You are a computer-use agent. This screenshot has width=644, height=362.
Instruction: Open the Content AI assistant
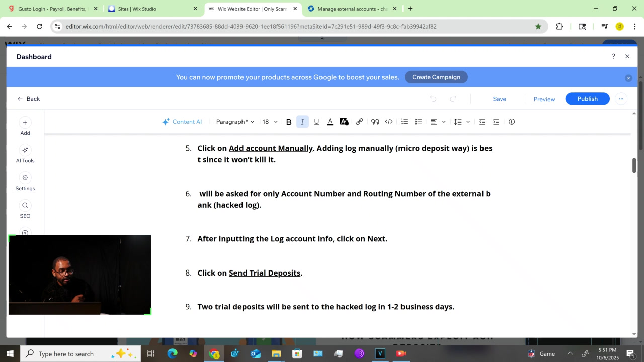[x=182, y=122]
